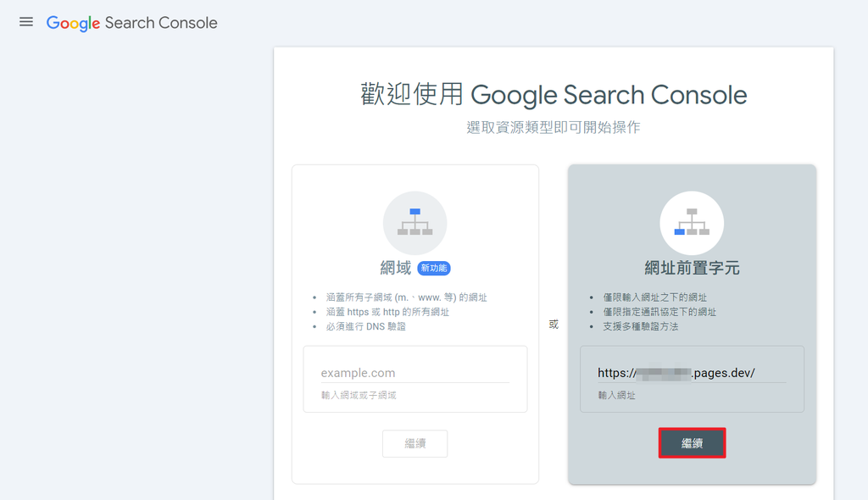Click the 選取資源類型即可開始操作 subtitle text

(x=554, y=126)
